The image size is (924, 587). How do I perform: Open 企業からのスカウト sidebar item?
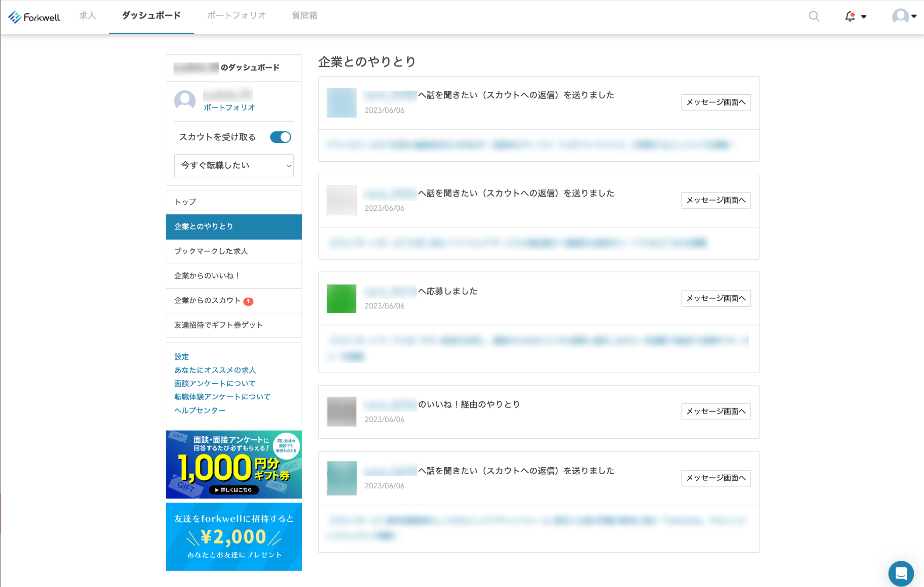click(234, 300)
